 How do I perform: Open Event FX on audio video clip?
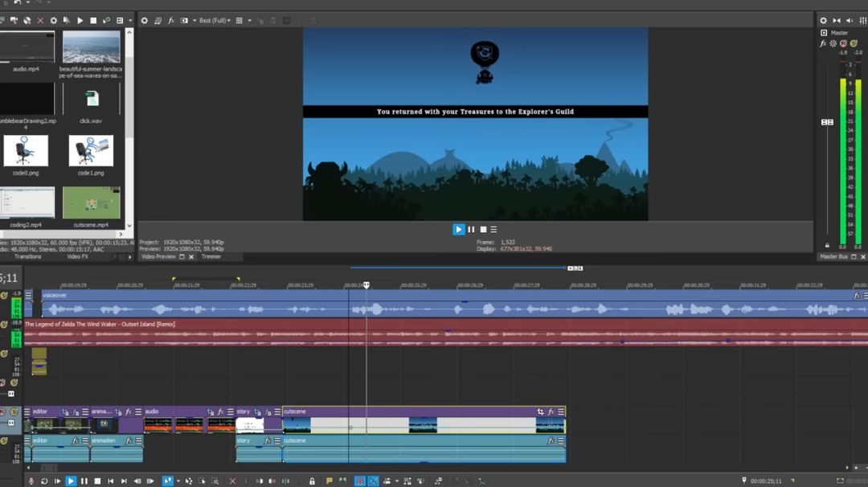tap(220, 411)
